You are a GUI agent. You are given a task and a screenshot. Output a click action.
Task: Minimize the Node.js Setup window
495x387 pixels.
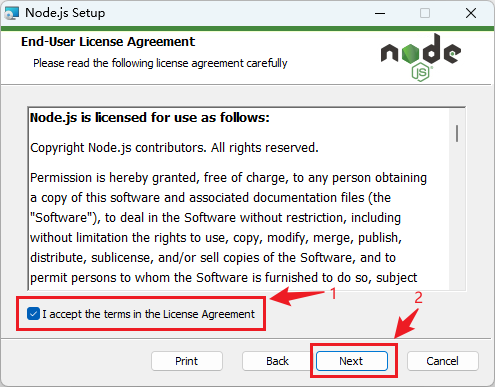[x=380, y=13]
